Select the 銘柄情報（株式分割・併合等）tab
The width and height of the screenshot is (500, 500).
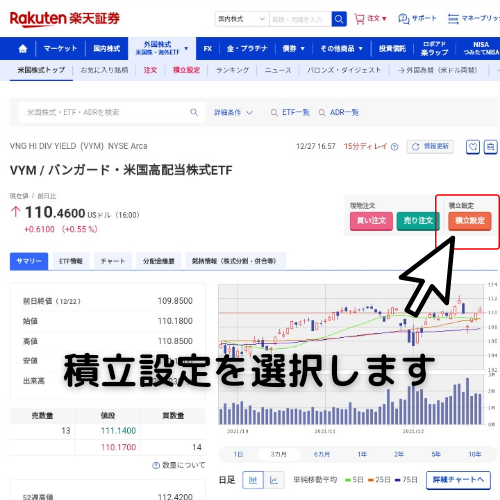[235, 261]
